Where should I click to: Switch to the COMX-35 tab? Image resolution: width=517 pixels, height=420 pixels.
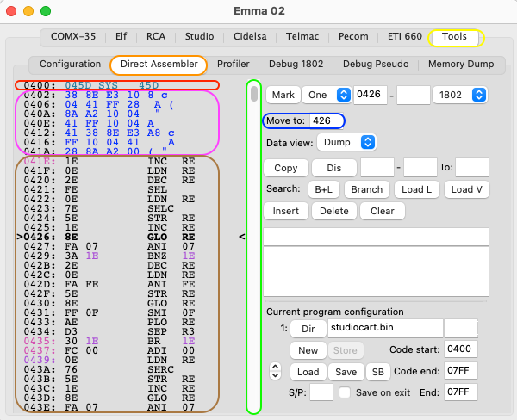coord(73,36)
